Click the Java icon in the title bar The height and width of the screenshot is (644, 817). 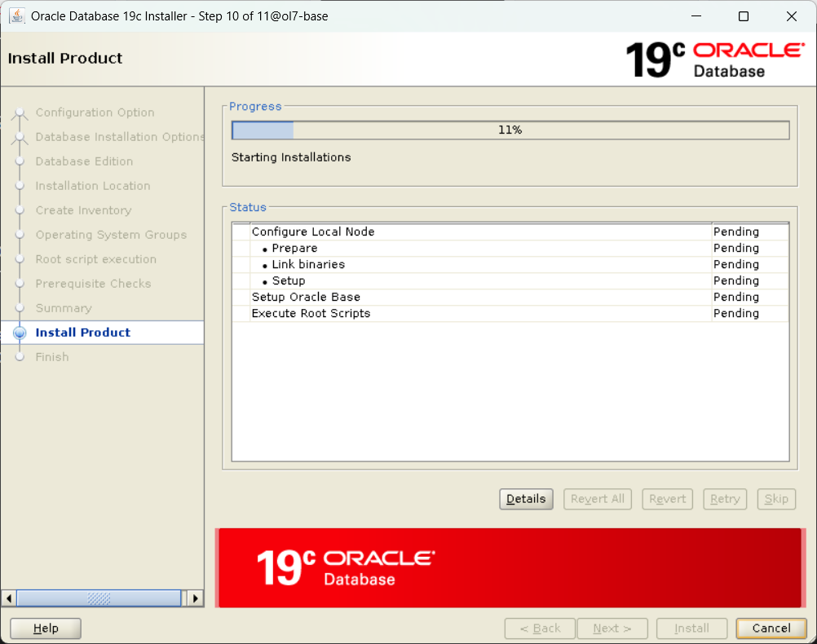pyautogui.click(x=16, y=15)
